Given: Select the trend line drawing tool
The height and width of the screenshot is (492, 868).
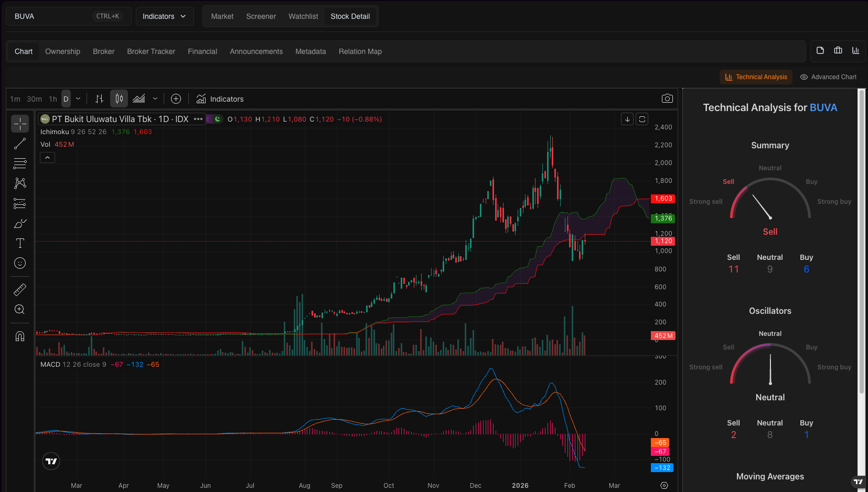Looking at the screenshot, I should tap(20, 144).
